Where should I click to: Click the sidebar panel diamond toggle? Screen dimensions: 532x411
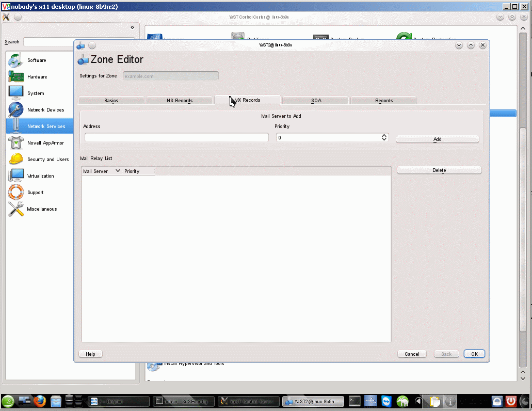coord(132,27)
